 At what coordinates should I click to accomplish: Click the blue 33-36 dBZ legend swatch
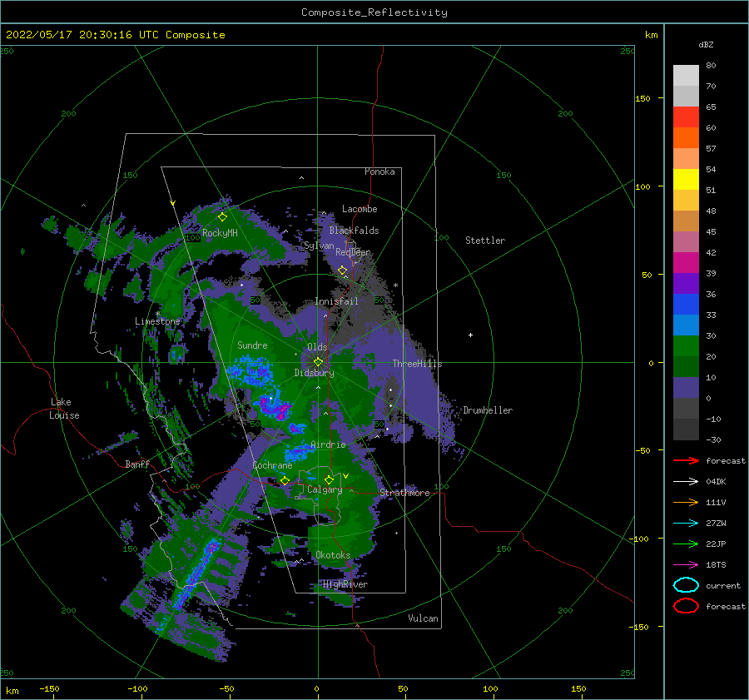(686, 304)
